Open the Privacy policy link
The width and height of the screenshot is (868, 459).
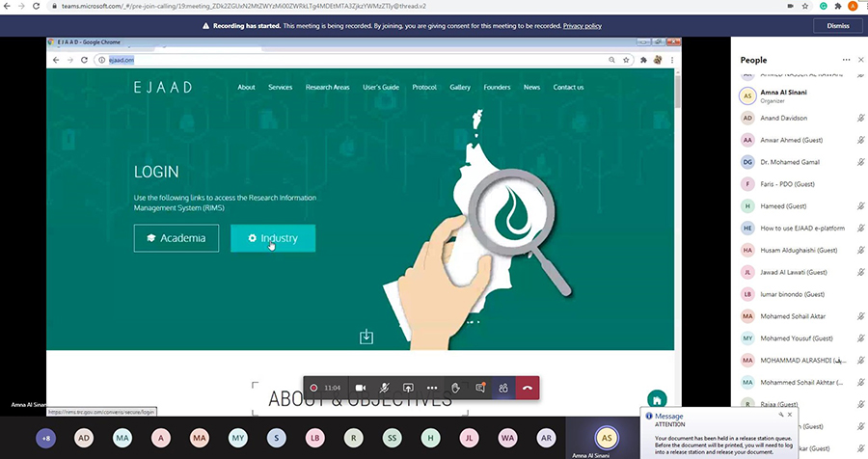tap(582, 26)
